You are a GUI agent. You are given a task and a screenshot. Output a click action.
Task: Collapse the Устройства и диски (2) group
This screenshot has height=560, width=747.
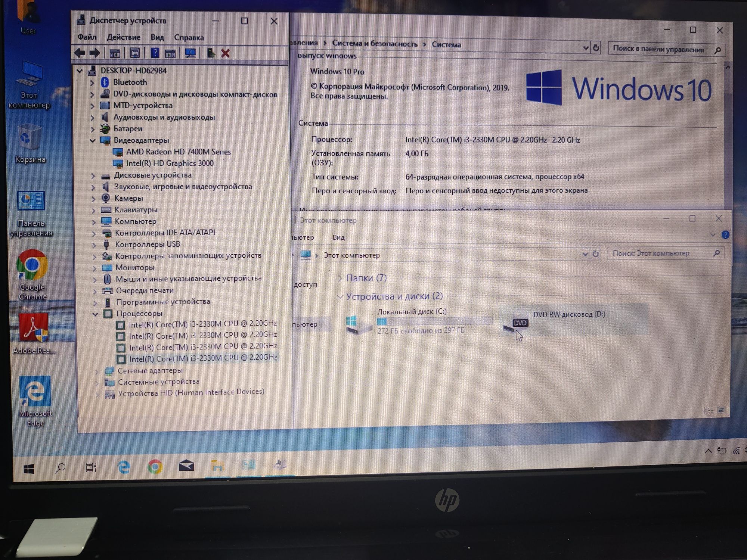[340, 297]
